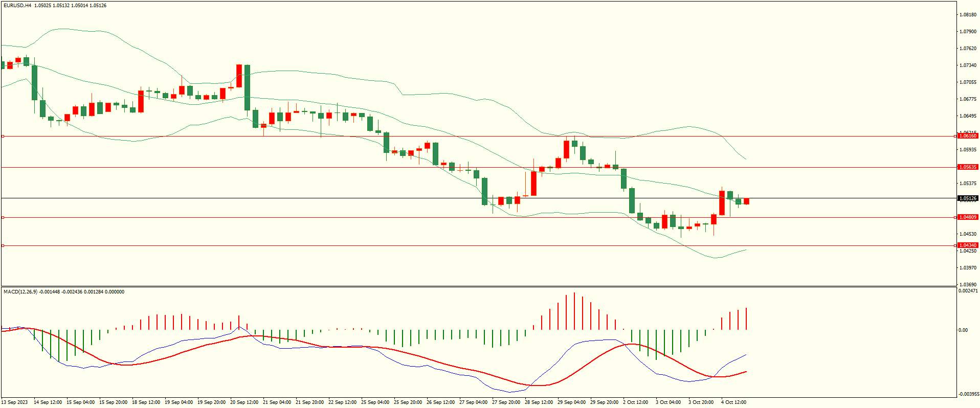
Task: Click the 1.05935 price scale label
Action: (x=968, y=150)
